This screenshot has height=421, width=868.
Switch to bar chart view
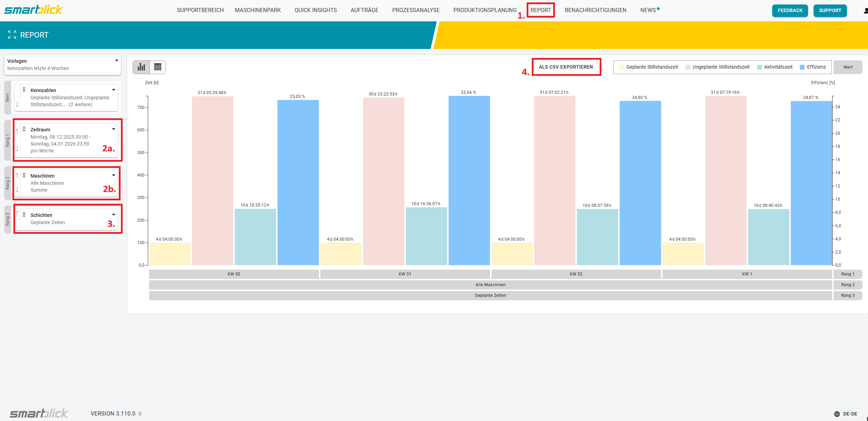[x=141, y=67]
